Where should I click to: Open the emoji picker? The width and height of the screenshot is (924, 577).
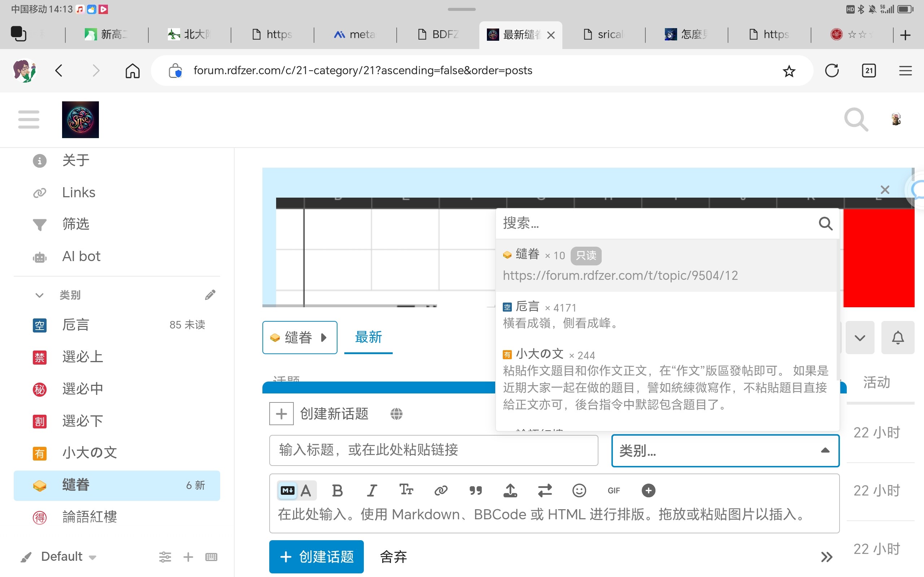pyautogui.click(x=579, y=490)
